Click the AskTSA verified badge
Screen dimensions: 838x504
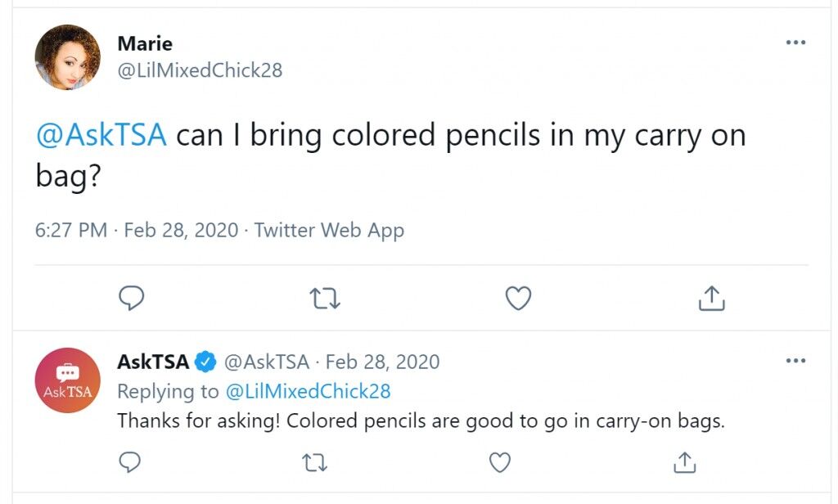(205, 362)
